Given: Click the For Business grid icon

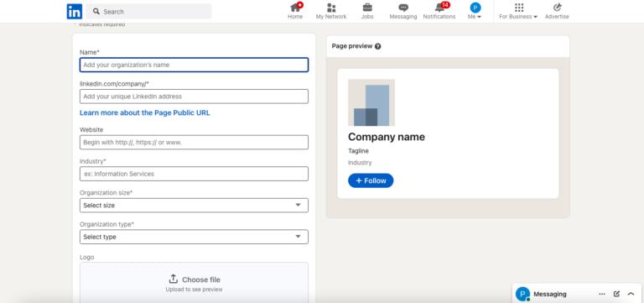Looking at the screenshot, I should point(519,8).
